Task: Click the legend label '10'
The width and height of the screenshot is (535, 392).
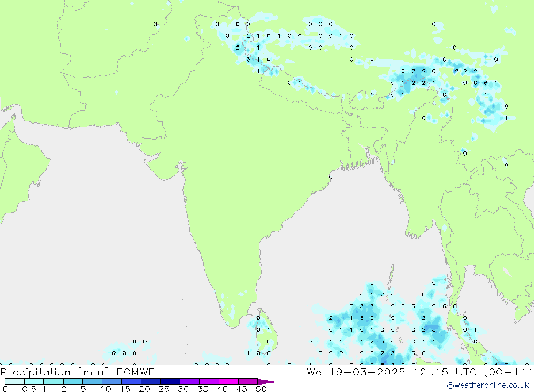Action: pyautogui.click(x=106, y=389)
